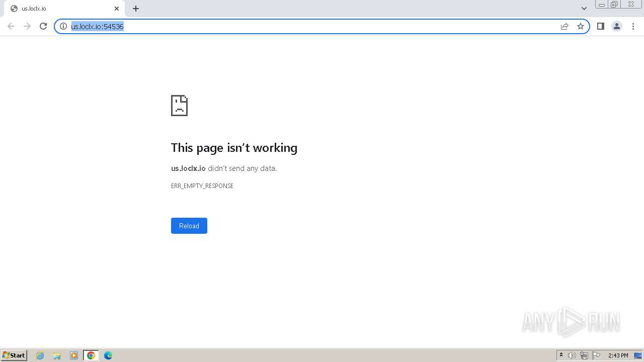Image resolution: width=644 pixels, height=362 pixels.
Task: Minimize the Chrome window
Action: click(602, 5)
